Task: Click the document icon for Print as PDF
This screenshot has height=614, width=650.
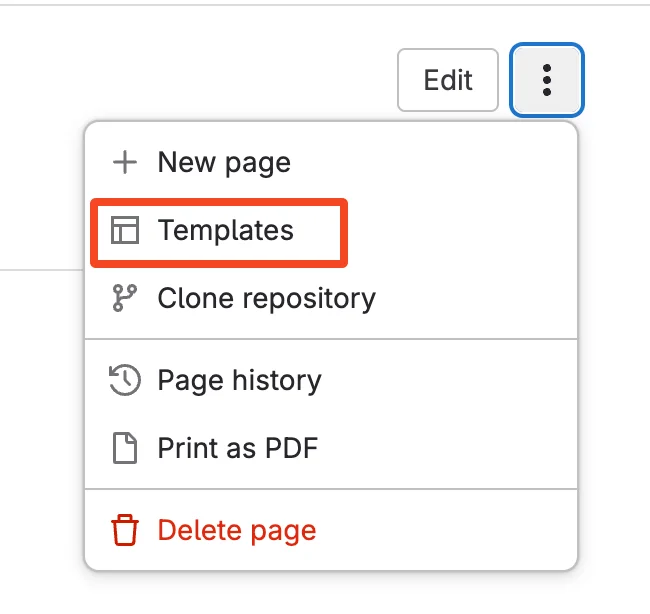Action: click(124, 447)
